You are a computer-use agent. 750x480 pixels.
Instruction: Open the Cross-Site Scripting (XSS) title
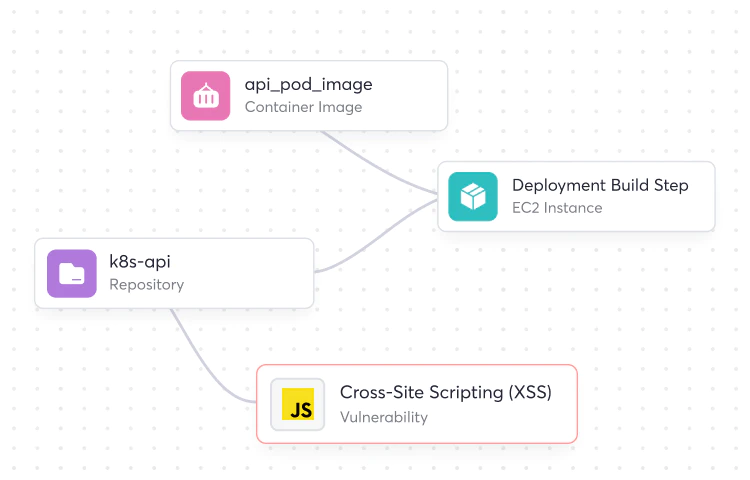445,392
